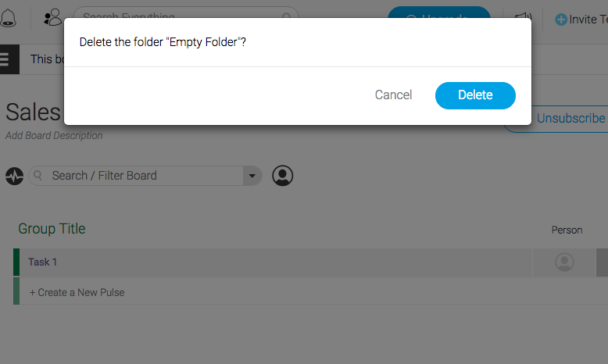Image resolution: width=608 pixels, height=364 pixels.
Task: Click the Search Everything field
Action: pos(186,12)
